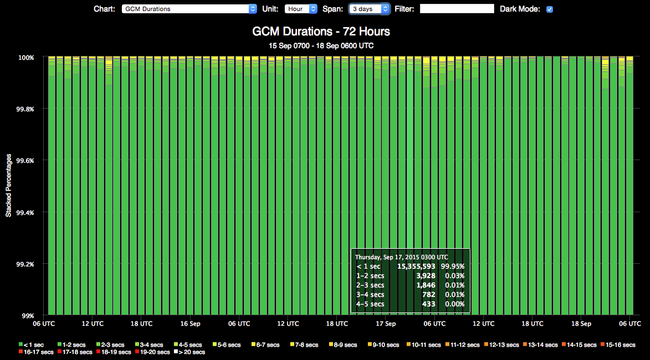
Task: Toggle the '< 1 sec' legend series
Action: (32, 345)
